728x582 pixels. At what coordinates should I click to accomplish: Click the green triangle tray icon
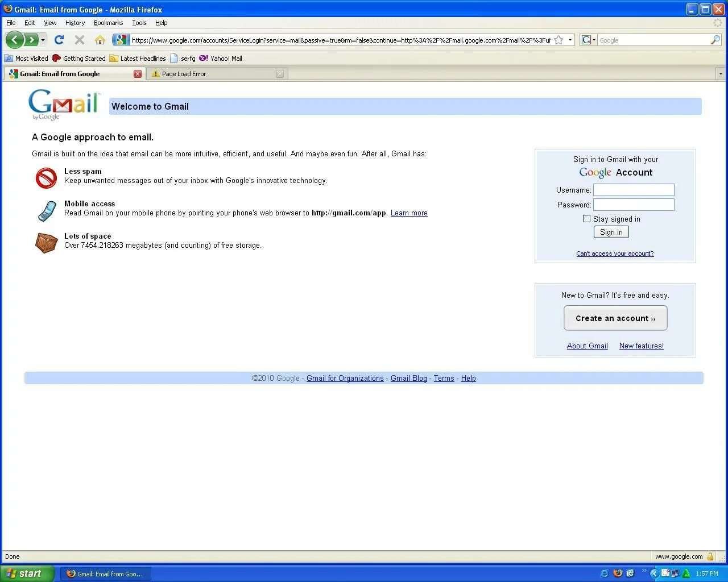686,573
